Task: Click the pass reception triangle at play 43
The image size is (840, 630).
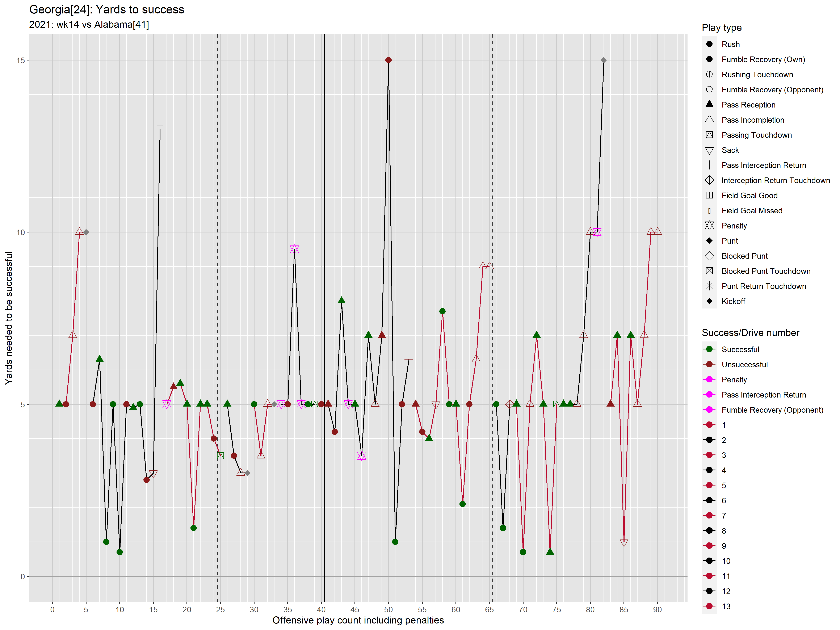Action: (341, 300)
